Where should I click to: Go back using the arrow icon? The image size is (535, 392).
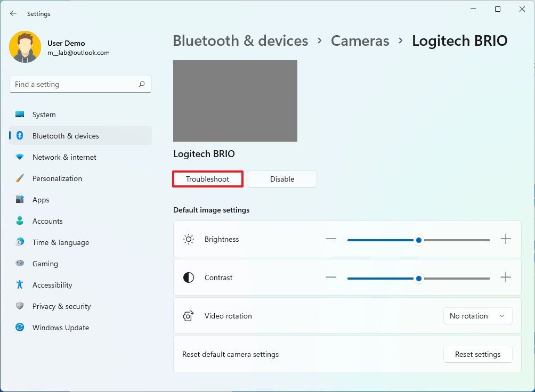pos(13,13)
